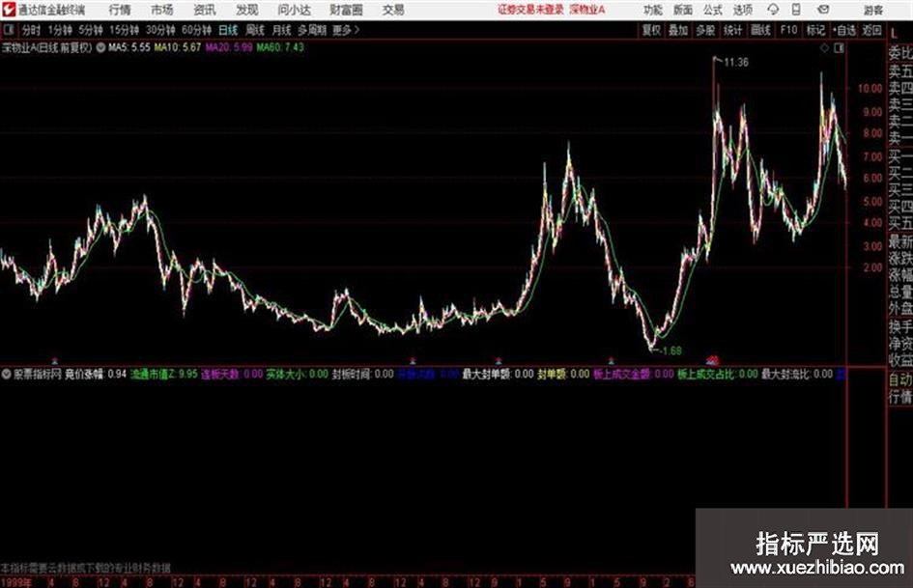This screenshot has height=588, width=913.
Task: Click the customer service headset icon
Action: [x=773, y=10]
